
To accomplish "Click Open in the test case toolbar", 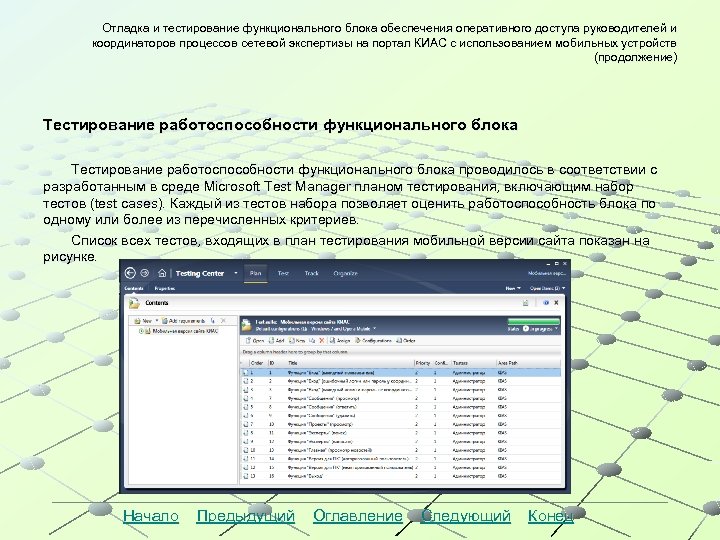I will tap(255, 341).
